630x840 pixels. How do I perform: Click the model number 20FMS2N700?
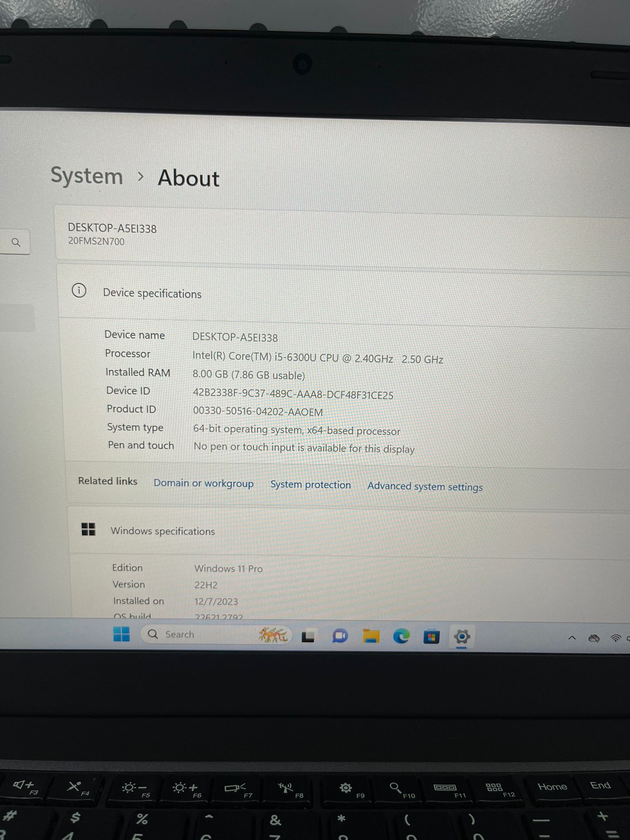click(x=96, y=241)
